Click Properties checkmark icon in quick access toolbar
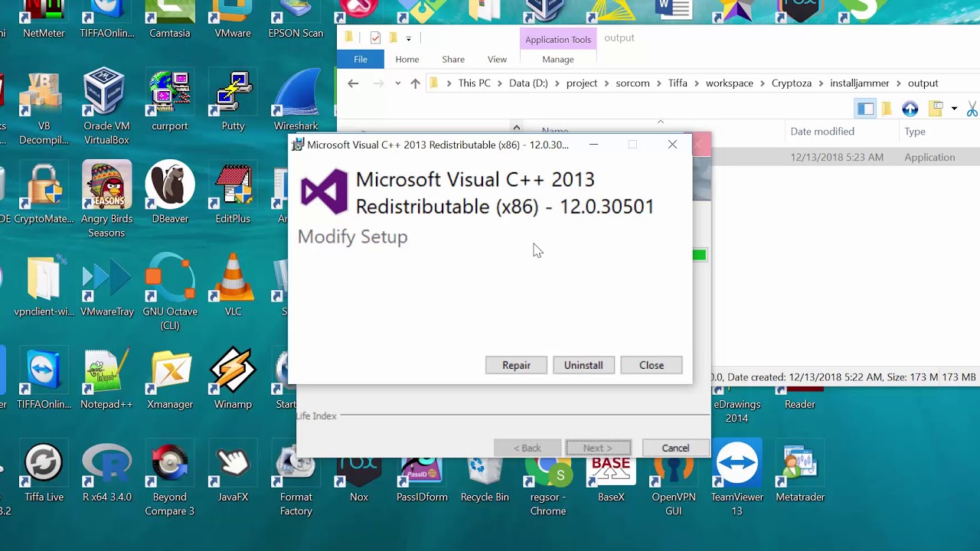The image size is (980, 551). (375, 37)
